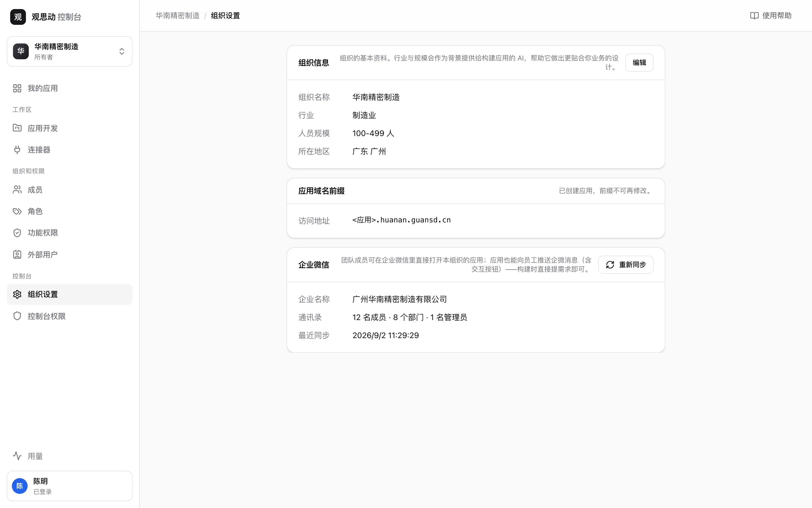Click the 组织设置 gear icon
The image size is (812, 508).
coord(17,294)
